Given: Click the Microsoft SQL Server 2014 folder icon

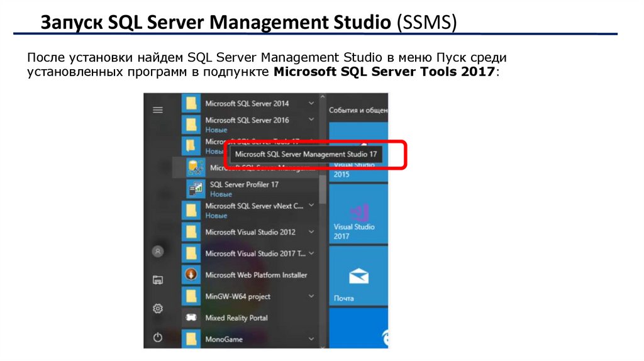Looking at the screenshot, I should point(191,104).
